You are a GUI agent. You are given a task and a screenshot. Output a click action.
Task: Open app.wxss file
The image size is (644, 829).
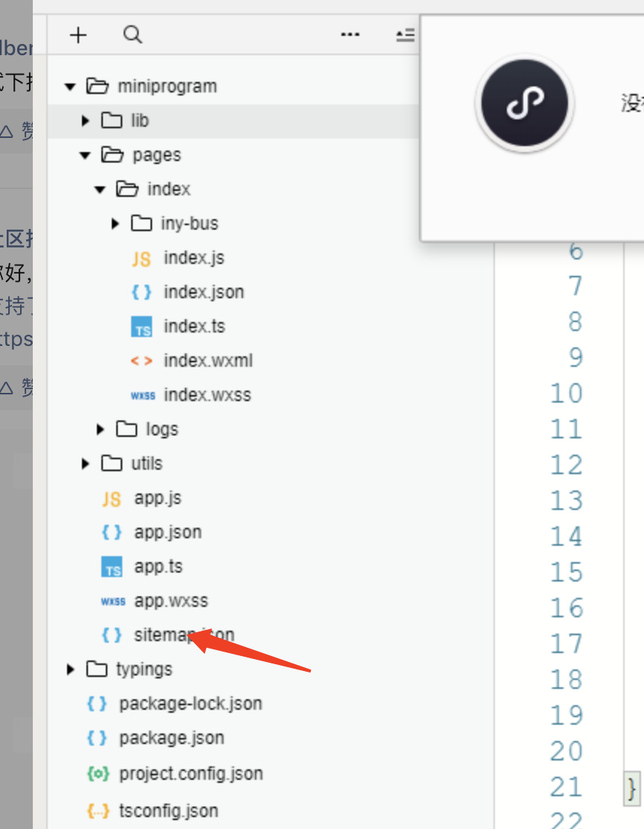click(171, 601)
